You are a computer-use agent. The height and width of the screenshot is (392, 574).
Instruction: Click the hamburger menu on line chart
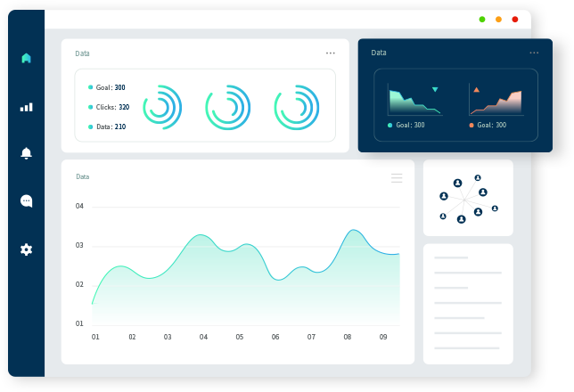click(x=397, y=178)
